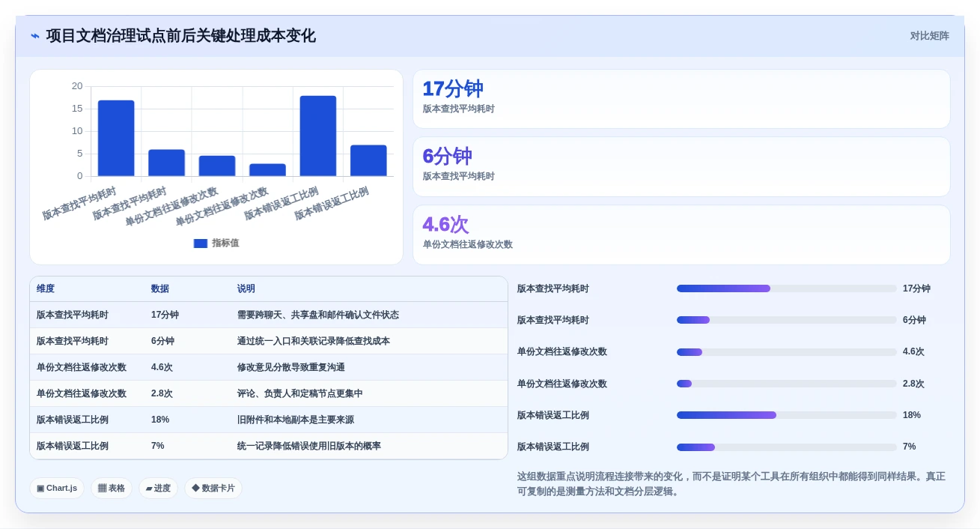Screen dimensions: 980x529
Task: Click 需要跨聊天、共享盘和邮件确认文件状态 cell
Action: [x=318, y=315]
